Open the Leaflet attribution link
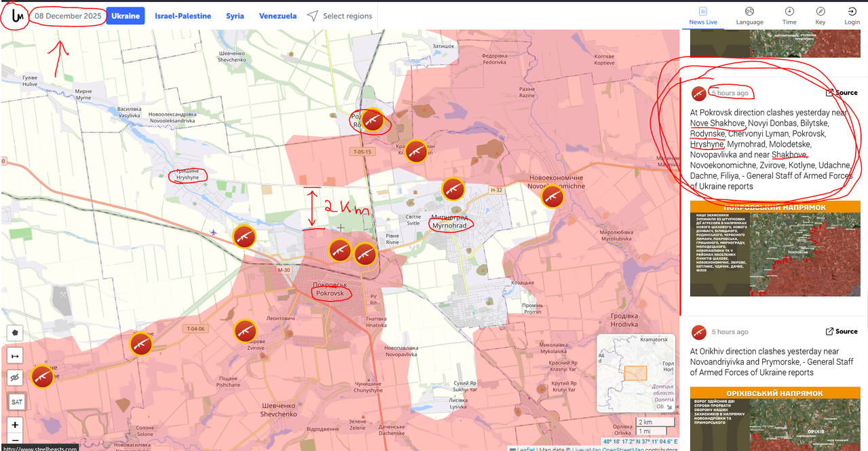 525,448
